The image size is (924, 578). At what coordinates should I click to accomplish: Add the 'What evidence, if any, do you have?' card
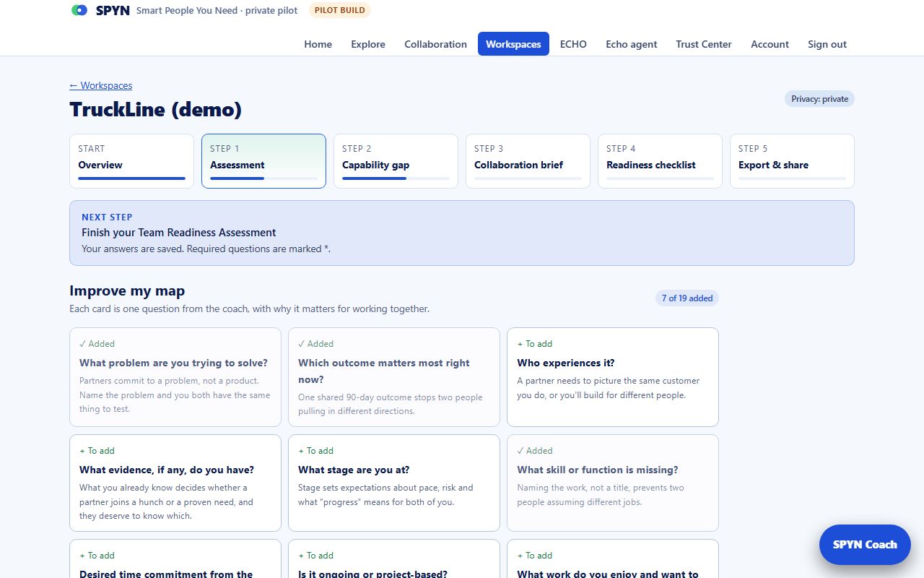(175, 483)
